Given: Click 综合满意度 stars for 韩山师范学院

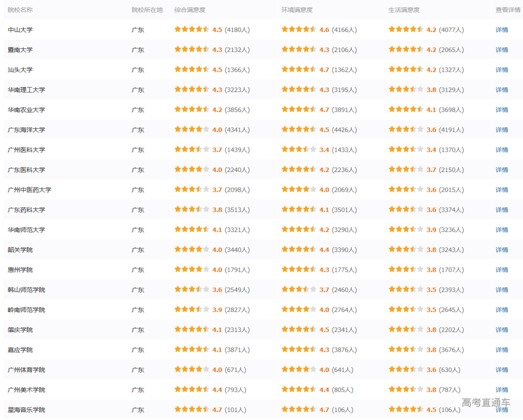Looking at the screenshot, I should tap(192, 289).
